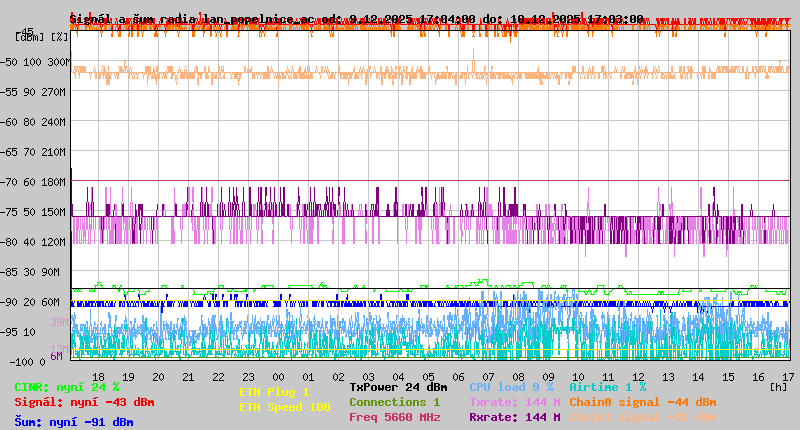Image resolution: width=800 pixels, height=430 pixels.
Task: Click the Connections 1 legend label
Action: (394, 402)
